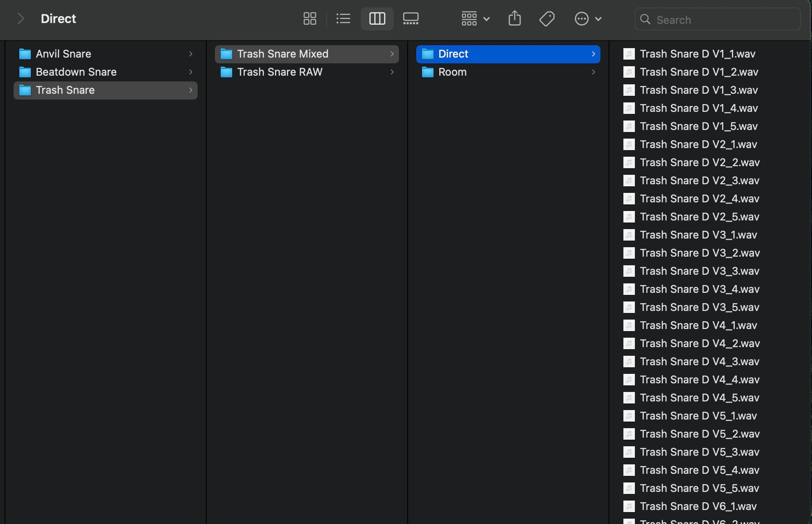Open the Anvil Snare folder
The image size is (812, 524).
63,54
